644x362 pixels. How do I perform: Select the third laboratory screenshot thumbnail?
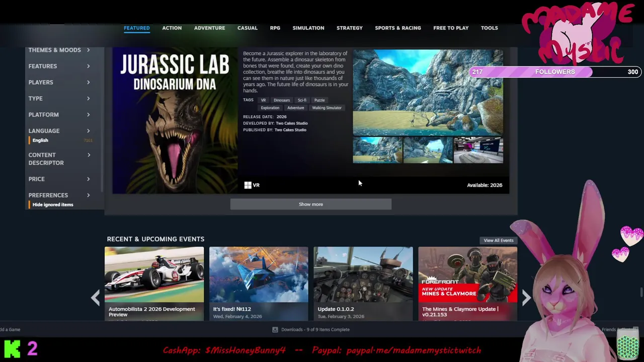pyautogui.click(x=478, y=150)
